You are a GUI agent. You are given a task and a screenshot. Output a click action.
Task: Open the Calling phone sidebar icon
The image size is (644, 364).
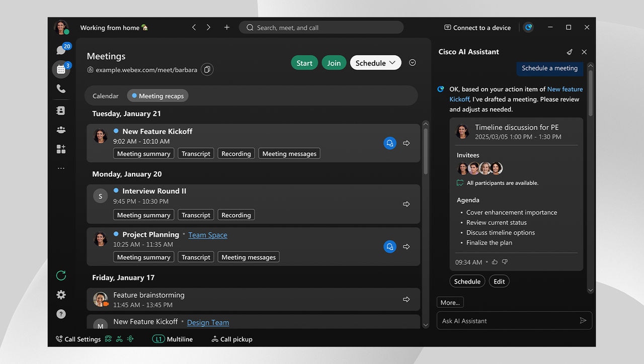point(61,89)
